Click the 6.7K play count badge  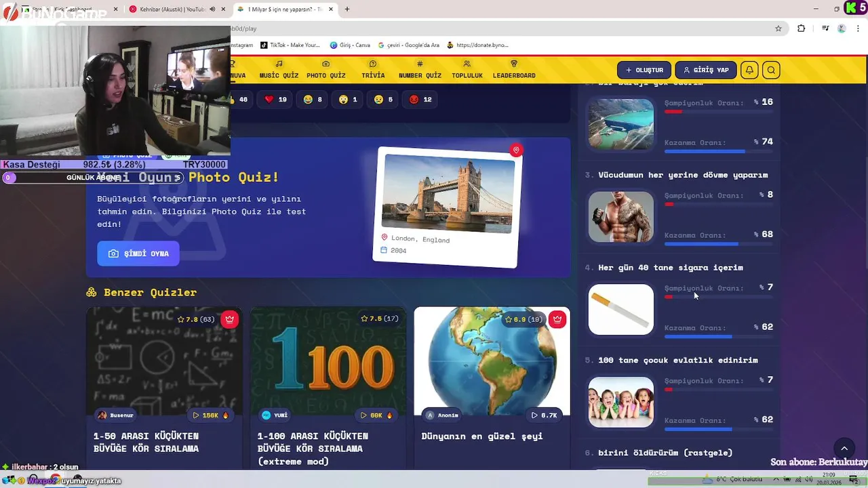tap(545, 415)
